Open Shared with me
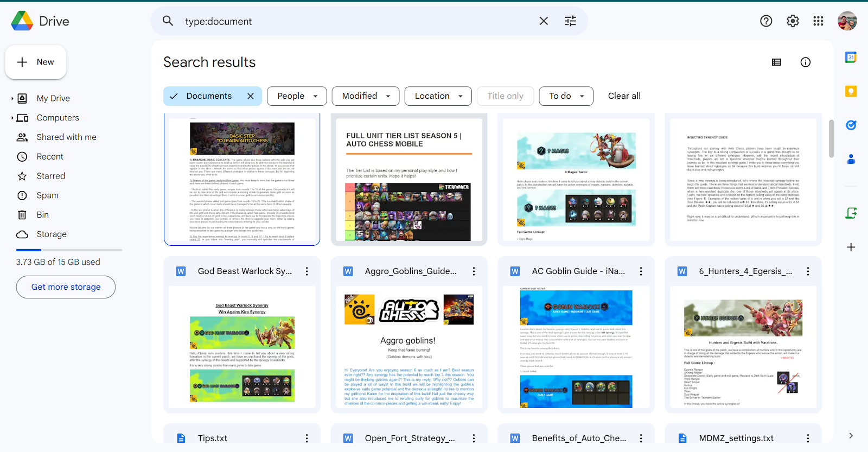The image size is (868, 452). [66, 137]
